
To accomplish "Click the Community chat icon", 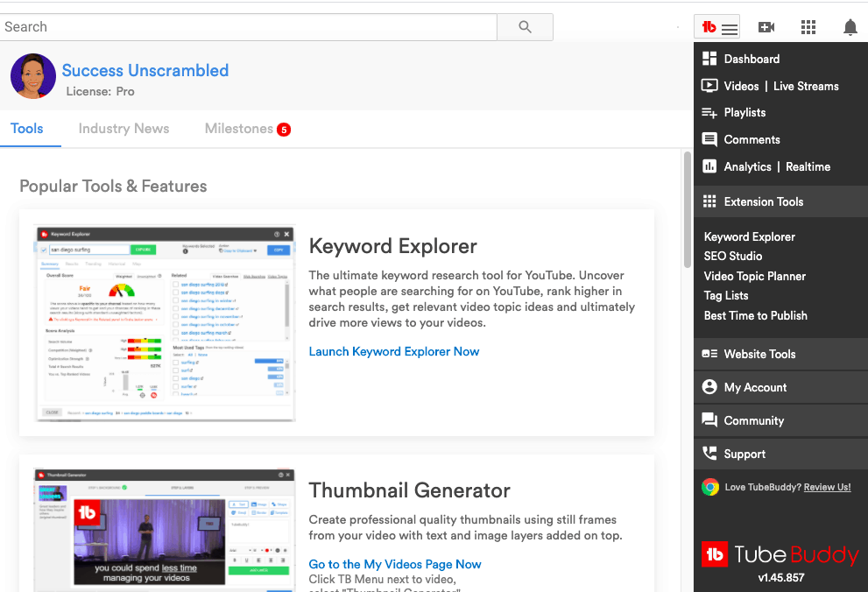I will (x=709, y=420).
